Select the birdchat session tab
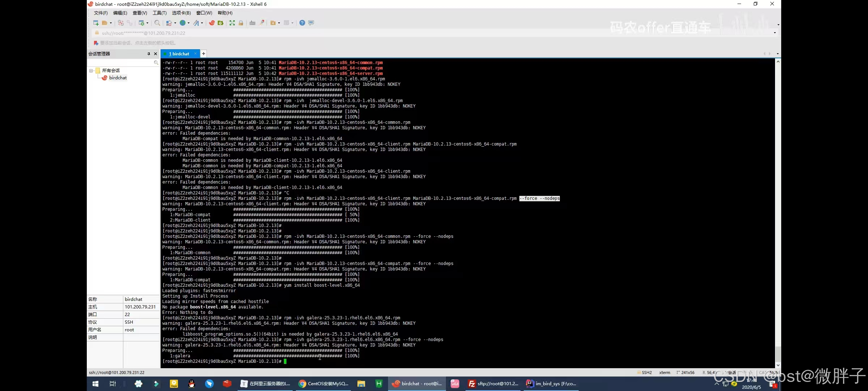Image resolution: width=868 pixels, height=391 pixels. coord(180,54)
